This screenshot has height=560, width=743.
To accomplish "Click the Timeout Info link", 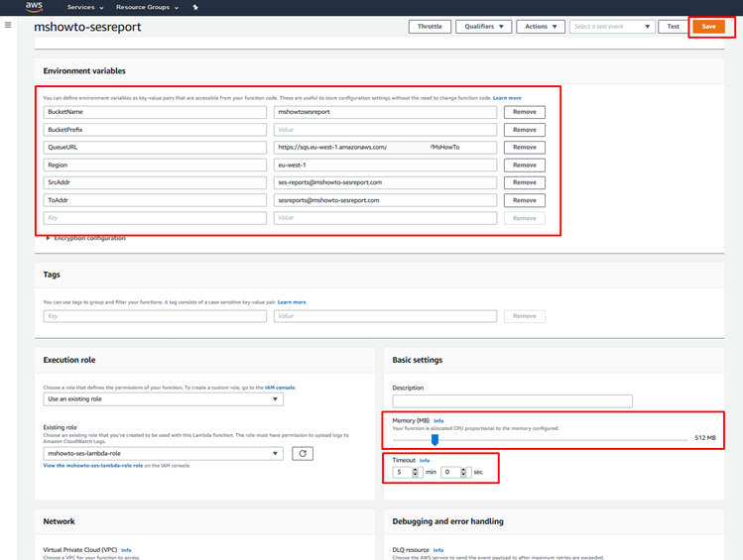I will click(x=425, y=461).
